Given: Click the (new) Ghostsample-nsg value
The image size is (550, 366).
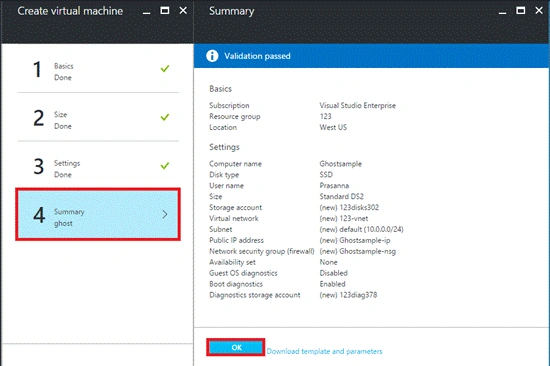Looking at the screenshot, I should [x=357, y=251].
